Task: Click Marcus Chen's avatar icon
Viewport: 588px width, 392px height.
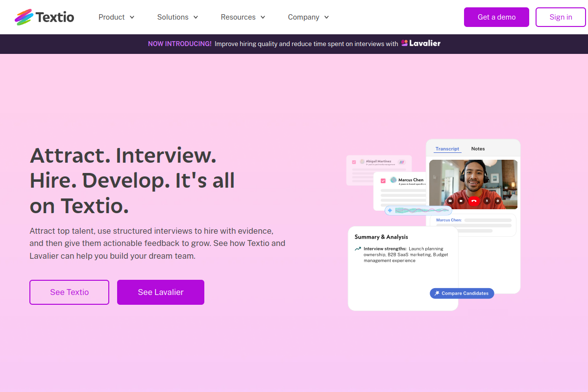Action: coord(393,180)
